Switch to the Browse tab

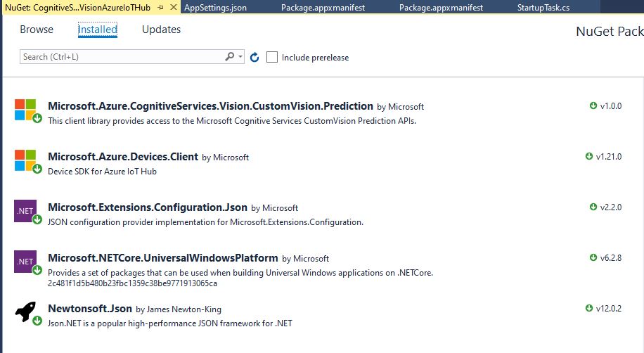coord(37,30)
